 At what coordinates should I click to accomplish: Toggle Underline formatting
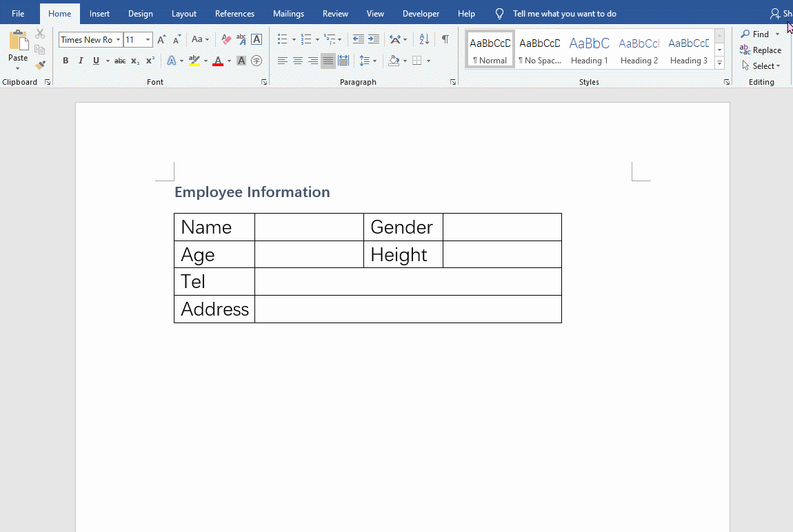tap(96, 61)
